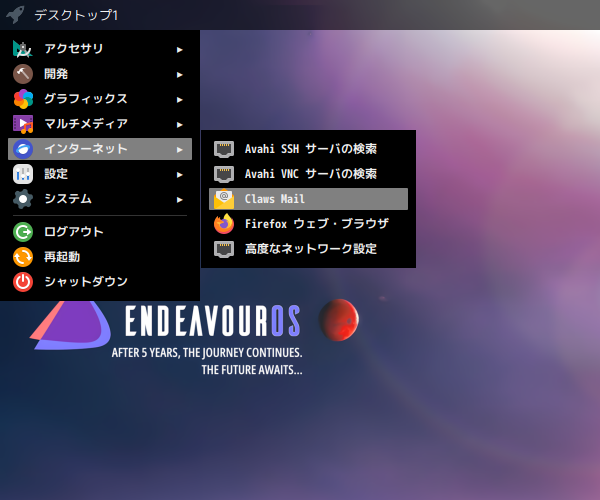Launch Firefox ウェブ・ブラウザ
The height and width of the screenshot is (500, 600).
click(308, 224)
